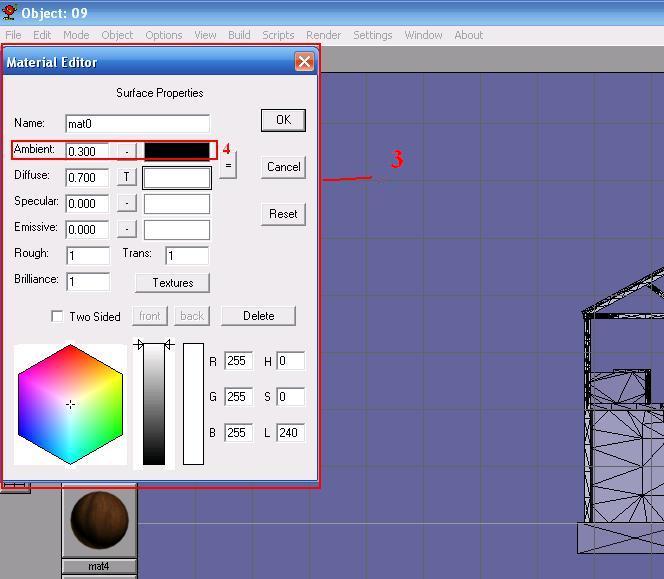The image size is (664, 579).
Task: Open the Scripts menu
Action: coord(278,35)
